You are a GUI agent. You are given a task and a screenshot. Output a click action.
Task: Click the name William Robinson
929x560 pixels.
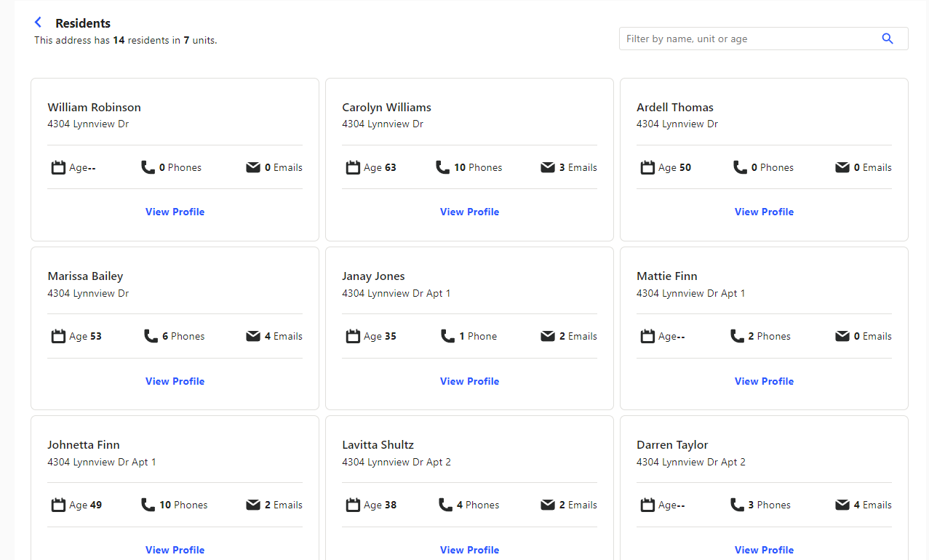click(95, 107)
